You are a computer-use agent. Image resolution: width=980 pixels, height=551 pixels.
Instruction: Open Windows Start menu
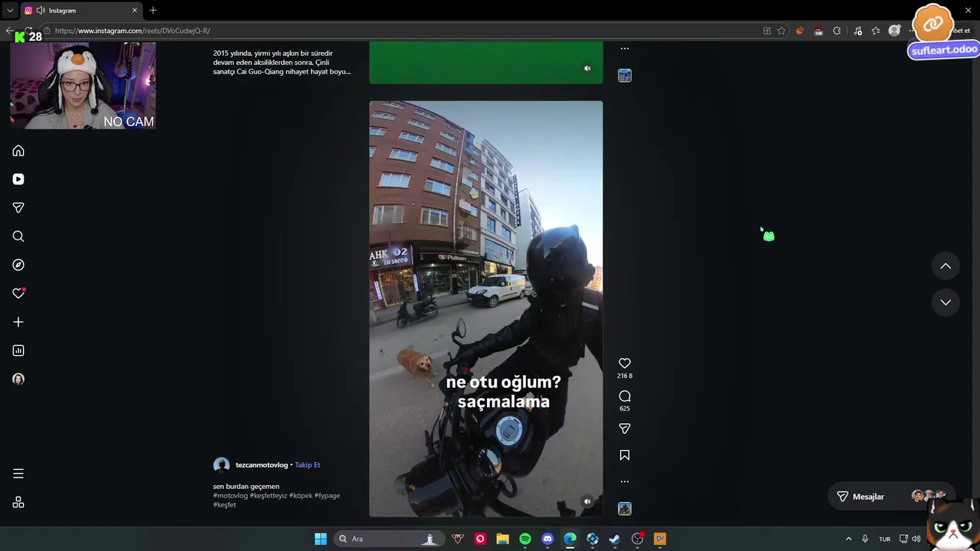pyautogui.click(x=321, y=539)
